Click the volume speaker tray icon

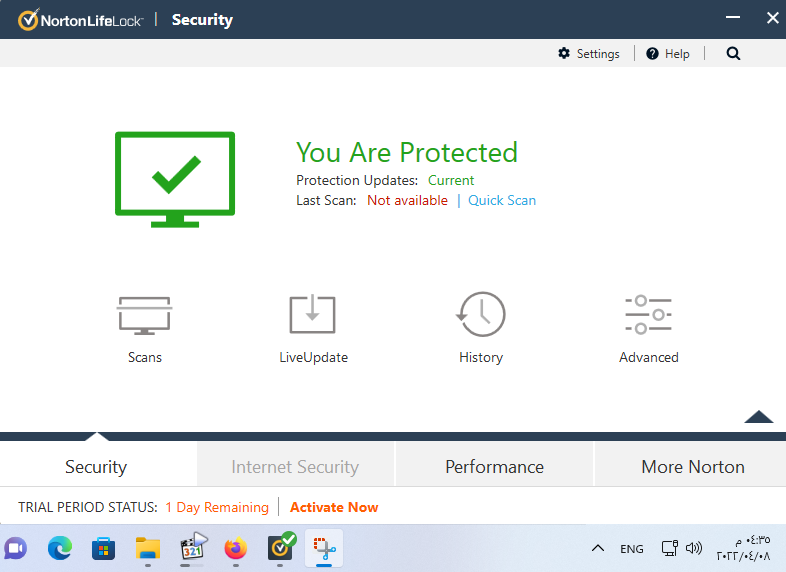tap(694, 548)
